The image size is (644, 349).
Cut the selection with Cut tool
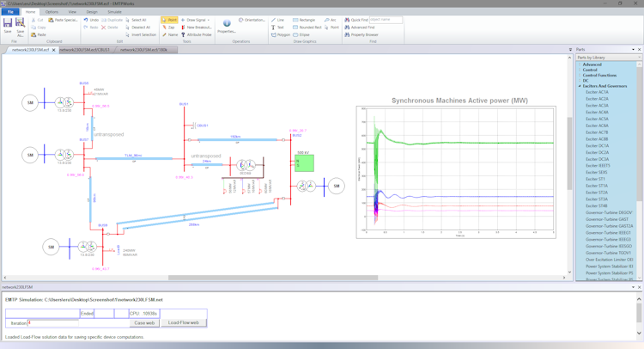click(x=38, y=20)
